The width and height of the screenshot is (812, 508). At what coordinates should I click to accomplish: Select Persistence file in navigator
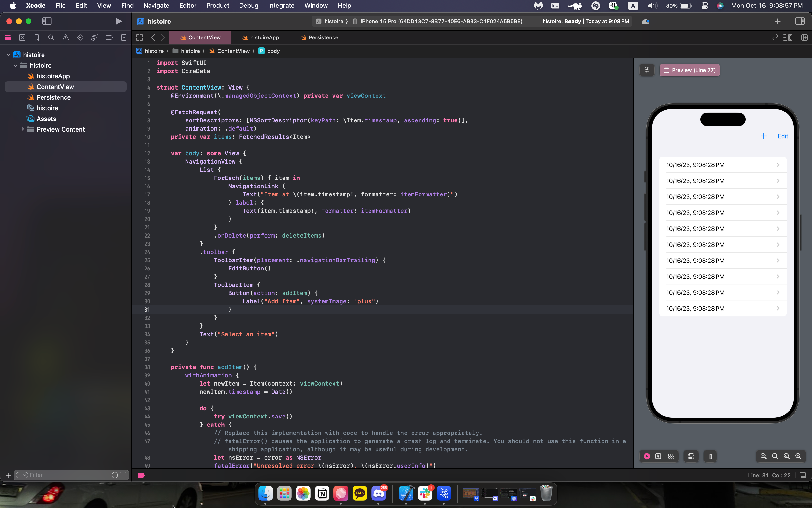[x=66, y=97]
